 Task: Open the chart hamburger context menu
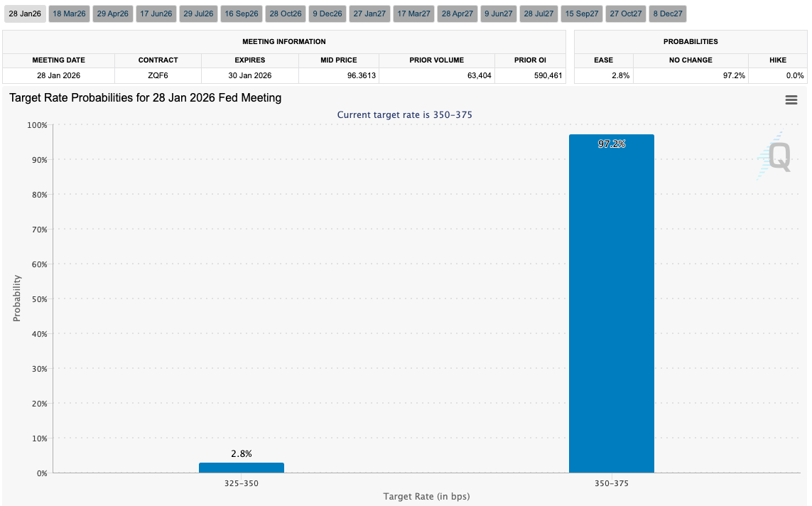pyautogui.click(x=791, y=100)
